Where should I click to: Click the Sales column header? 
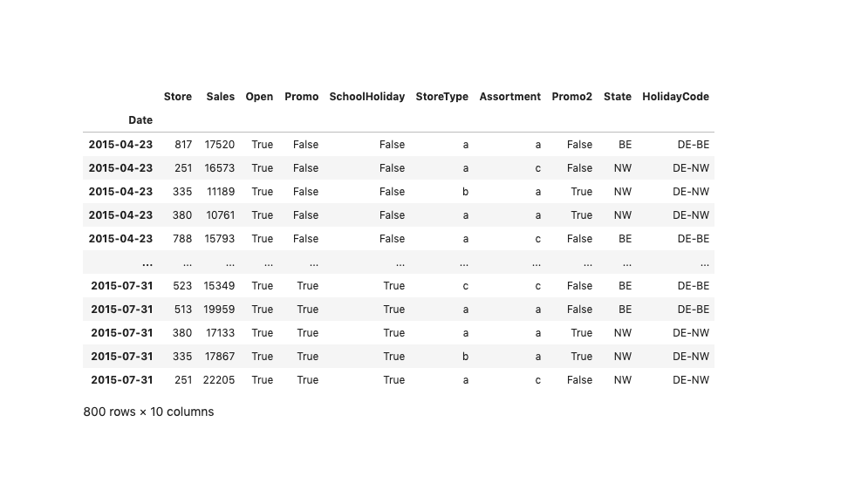pyautogui.click(x=220, y=97)
